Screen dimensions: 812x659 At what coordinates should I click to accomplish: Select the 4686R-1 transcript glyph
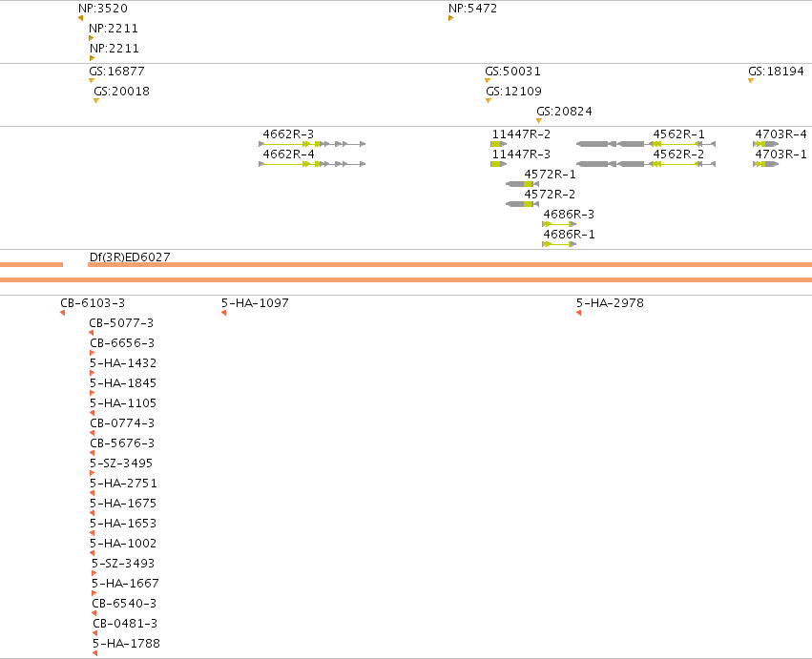click(x=559, y=244)
